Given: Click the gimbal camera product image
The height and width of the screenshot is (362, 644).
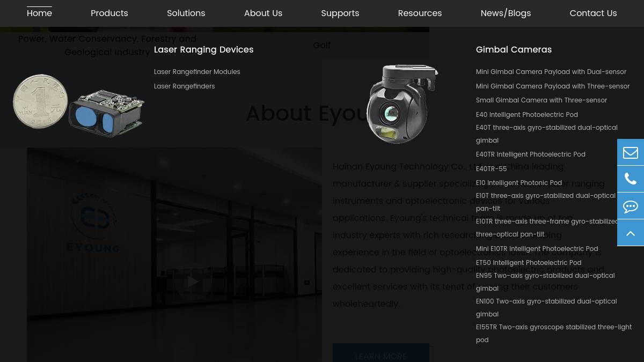Looking at the screenshot, I should click(x=402, y=104).
